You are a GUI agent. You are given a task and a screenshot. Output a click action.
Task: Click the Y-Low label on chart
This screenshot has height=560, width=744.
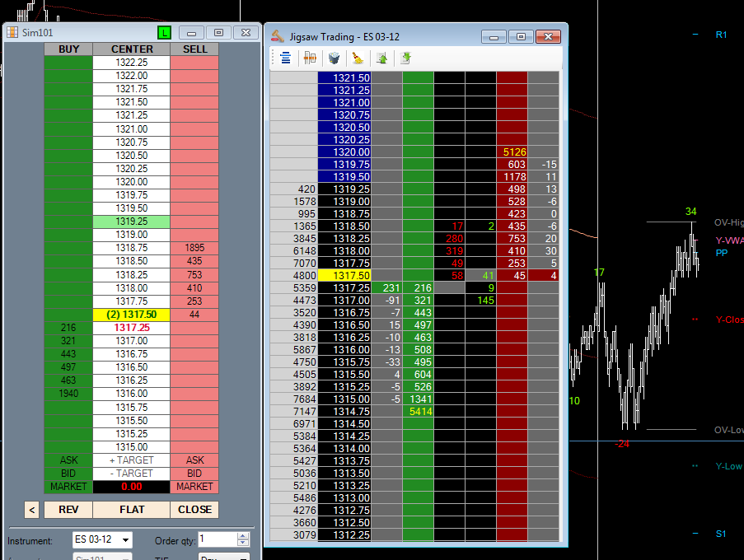click(729, 466)
